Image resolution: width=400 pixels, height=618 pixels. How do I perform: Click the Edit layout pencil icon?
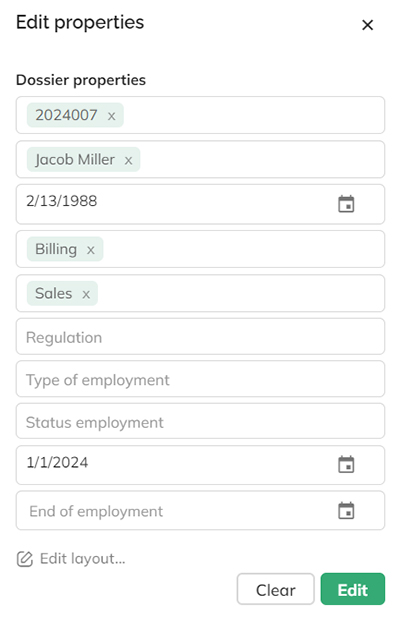point(24,559)
